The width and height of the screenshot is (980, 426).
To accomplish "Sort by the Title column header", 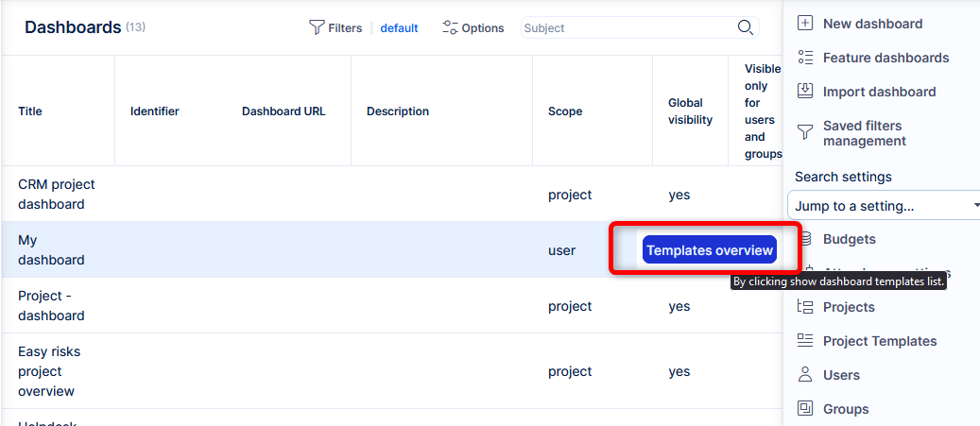I will click(x=30, y=111).
